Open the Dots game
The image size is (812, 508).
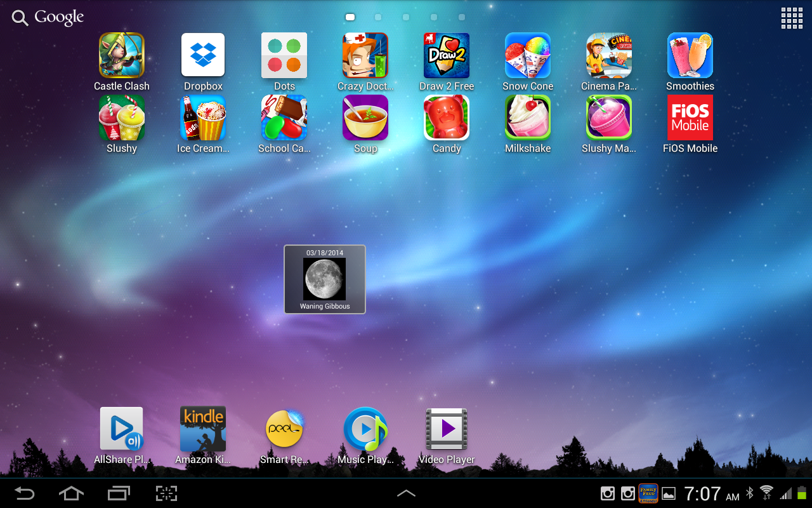[x=284, y=56]
